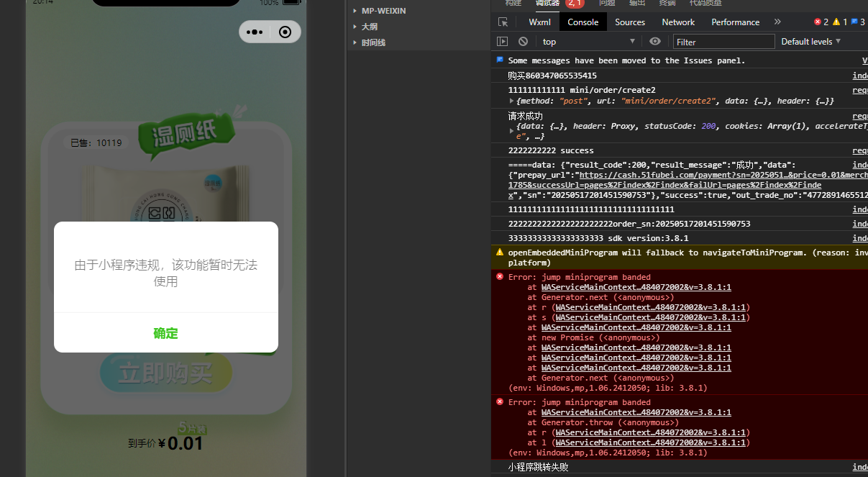The height and width of the screenshot is (477, 868).
Task: Click the 已售：10119 sold count label
Action: click(x=96, y=142)
